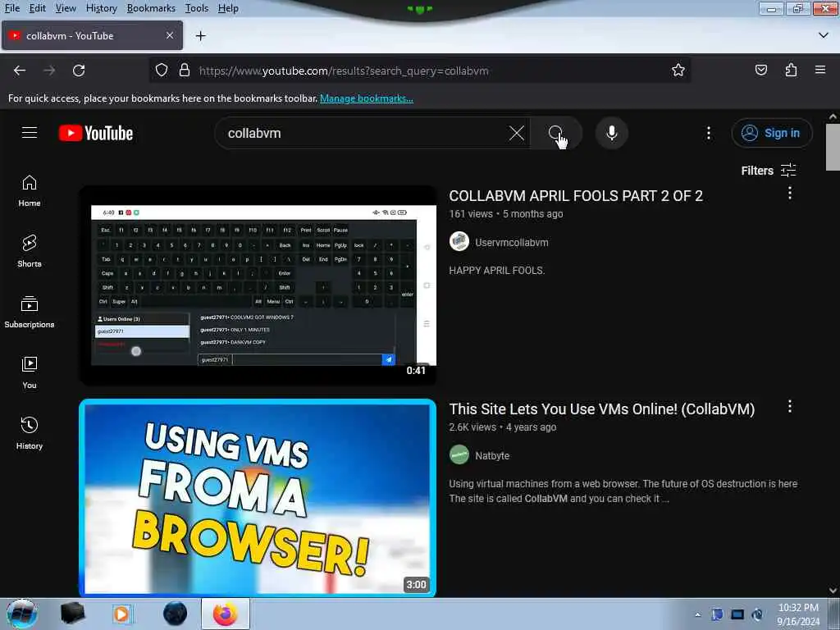This screenshot has width=840, height=630.
Task: Go to the YouTube logo homepage
Action: pos(96,133)
